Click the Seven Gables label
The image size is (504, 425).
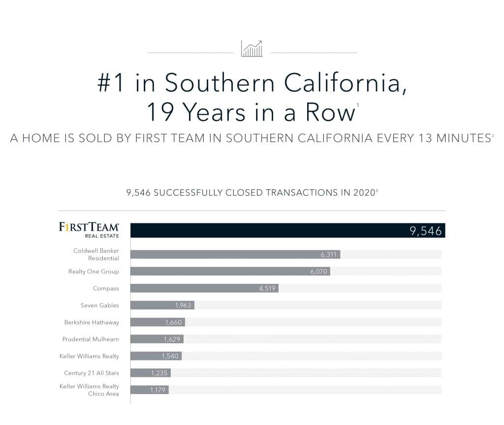click(x=99, y=305)
